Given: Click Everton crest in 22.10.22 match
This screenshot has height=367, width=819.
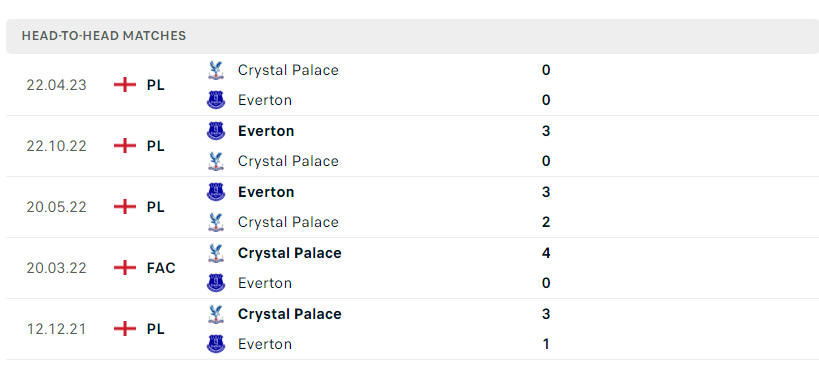Looking at the screenshot, I should click(216, 131).
